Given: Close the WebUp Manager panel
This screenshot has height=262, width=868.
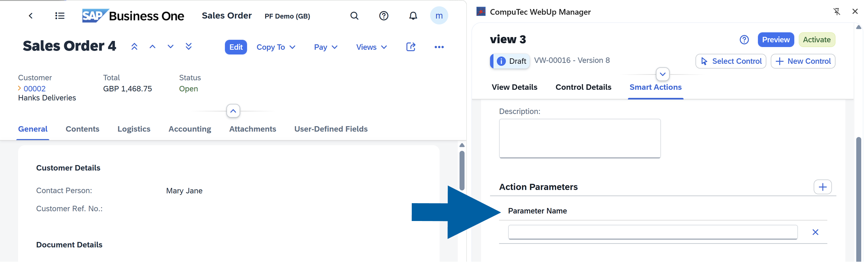Looking at the screenshot, I should click(x=855, y=11).
